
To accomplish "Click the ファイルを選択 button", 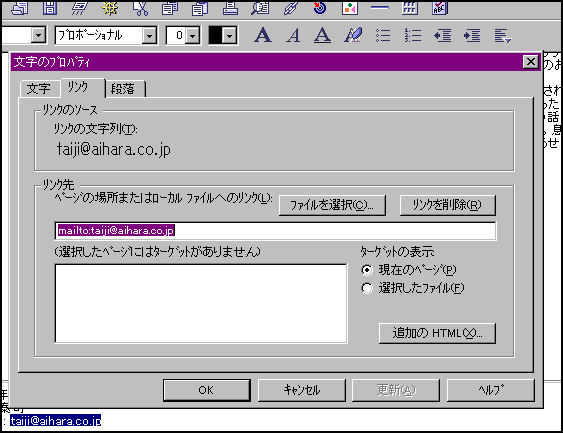I will [332, 205].
